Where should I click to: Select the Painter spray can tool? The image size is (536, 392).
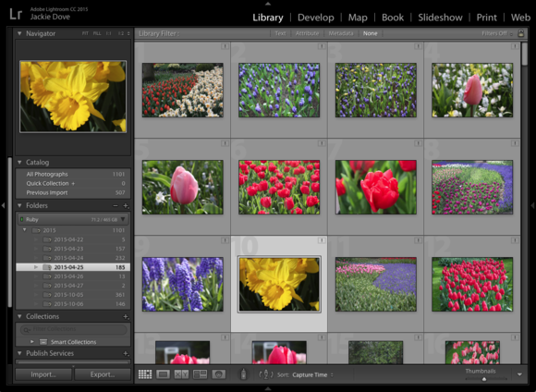(243, 374)
